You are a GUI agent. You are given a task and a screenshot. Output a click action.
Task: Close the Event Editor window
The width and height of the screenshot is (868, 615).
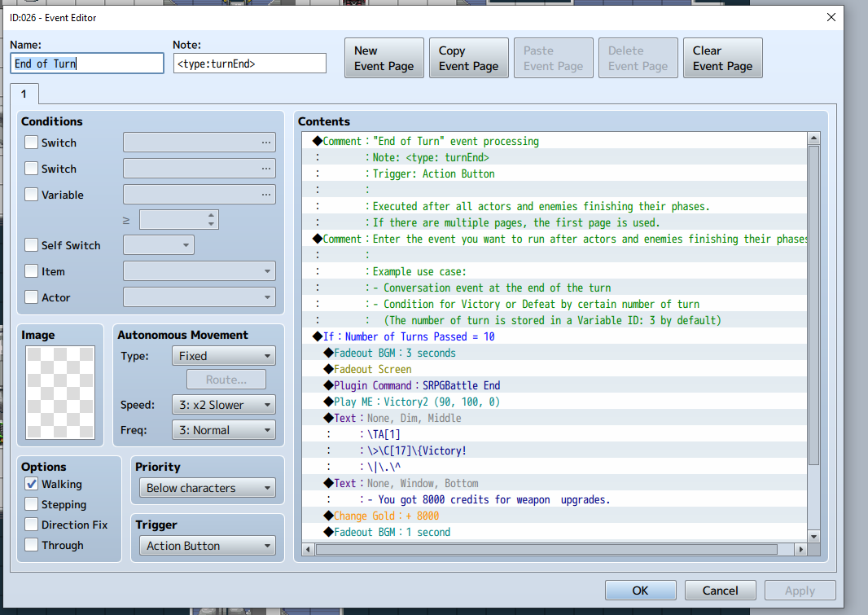(831, 17)
